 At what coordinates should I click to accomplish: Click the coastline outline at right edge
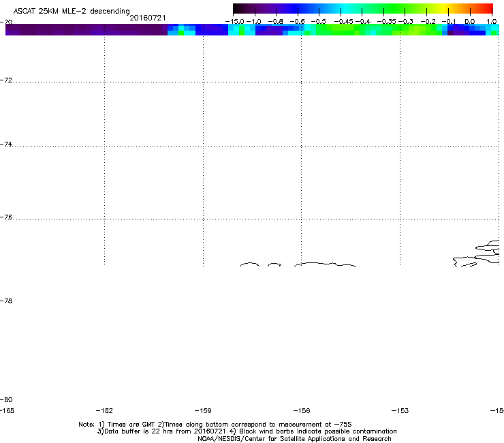476,254
